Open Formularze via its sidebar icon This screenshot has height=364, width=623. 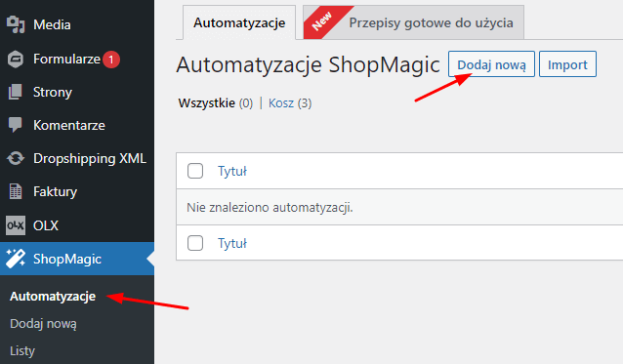coord(16,60)
